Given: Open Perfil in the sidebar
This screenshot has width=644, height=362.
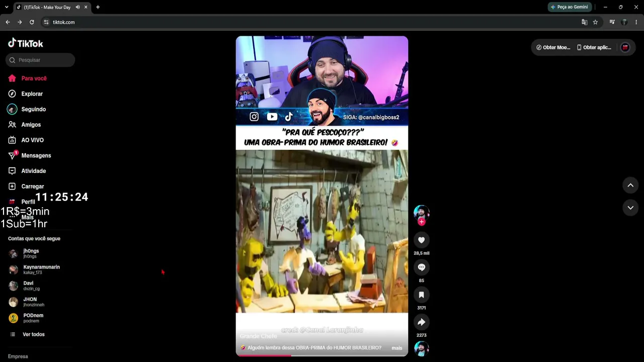Looking at the screenshot, I should 28,202.
